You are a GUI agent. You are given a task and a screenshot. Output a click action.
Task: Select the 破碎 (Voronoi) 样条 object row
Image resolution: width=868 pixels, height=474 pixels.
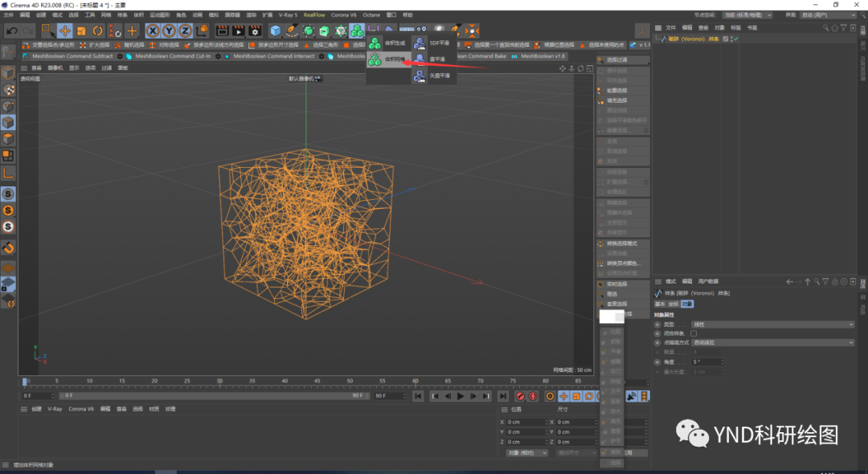tap(693, 39)
